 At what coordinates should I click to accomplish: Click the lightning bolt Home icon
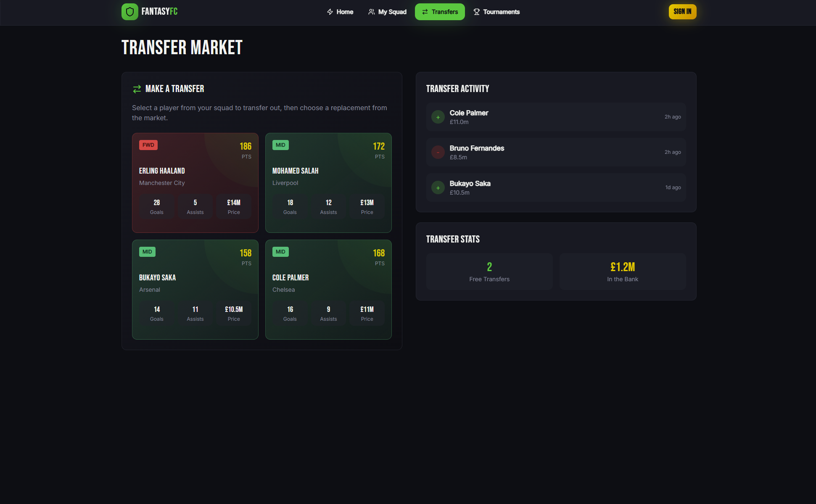click(330, 12)
